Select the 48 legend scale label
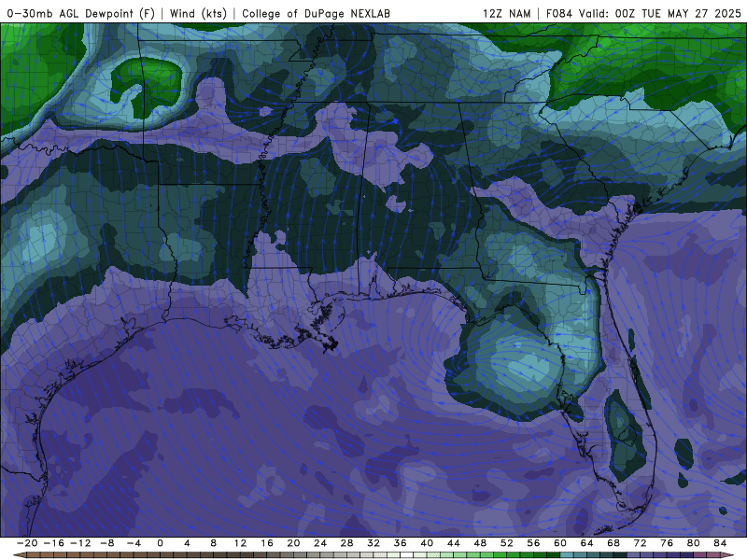 (x=480, y=543)
